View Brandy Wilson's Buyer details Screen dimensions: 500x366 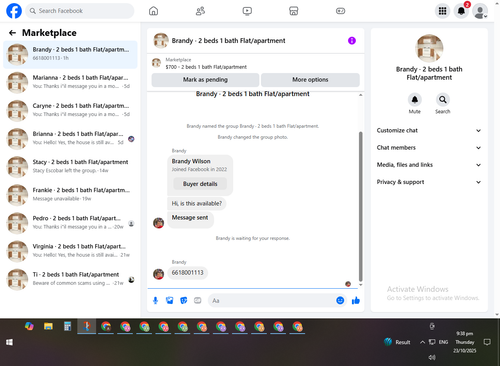200,184
